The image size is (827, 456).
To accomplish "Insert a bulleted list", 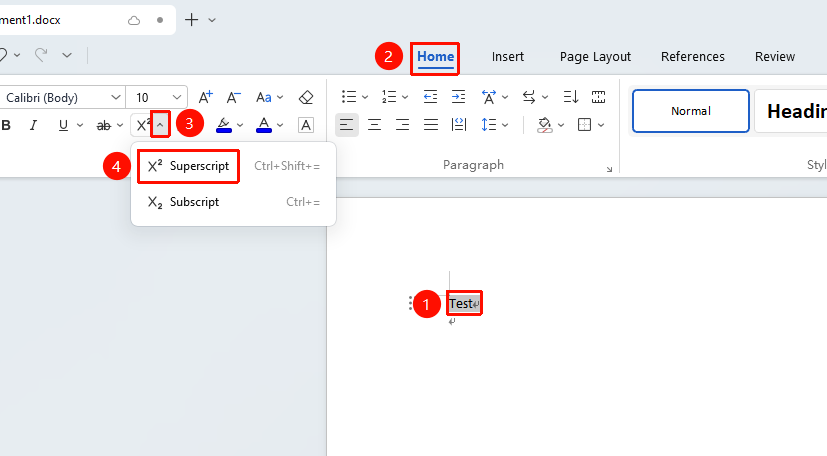I will 349,97.
